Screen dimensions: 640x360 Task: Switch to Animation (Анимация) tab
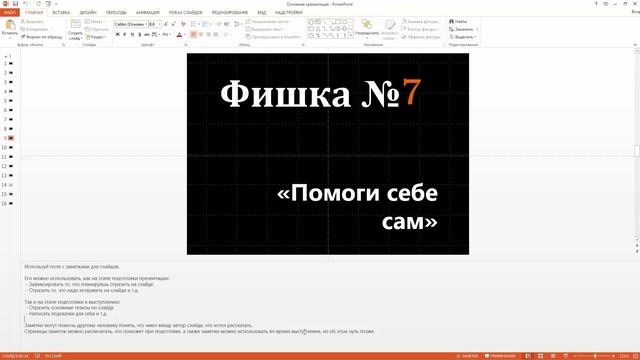click(x=147, y=13)
